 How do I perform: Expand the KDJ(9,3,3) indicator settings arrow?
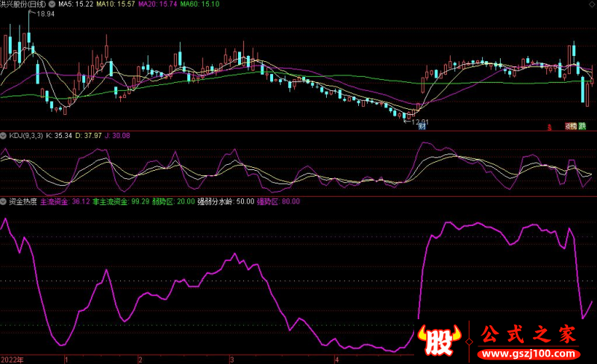coord(3,135)
